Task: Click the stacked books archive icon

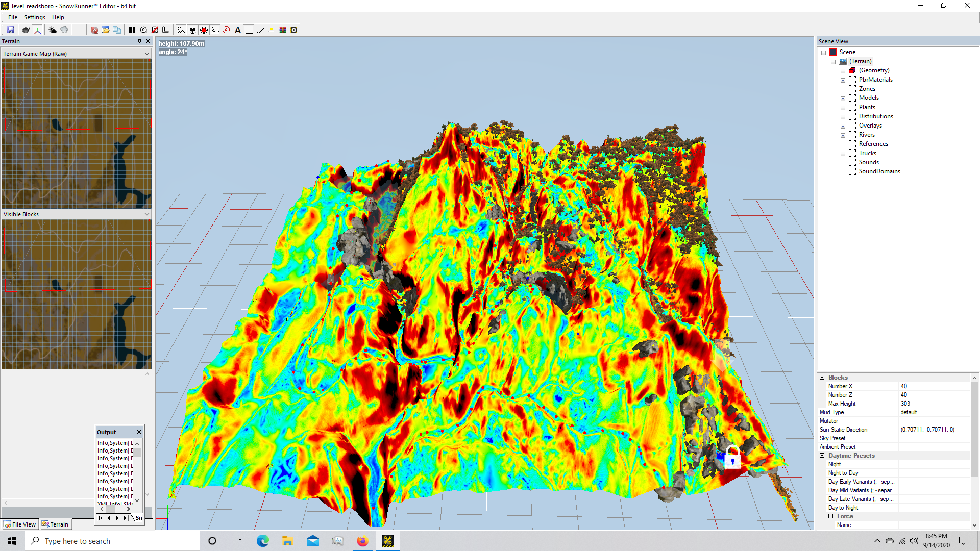Action: pos(283,30)
